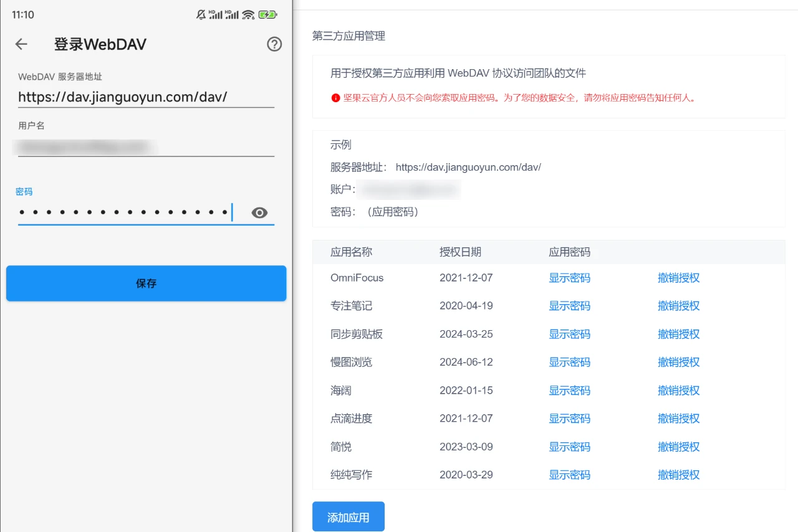The width and height of the screenshot is (798, 532).
Task: Click the 添加应用 button
Action: (x=349, y=517)
